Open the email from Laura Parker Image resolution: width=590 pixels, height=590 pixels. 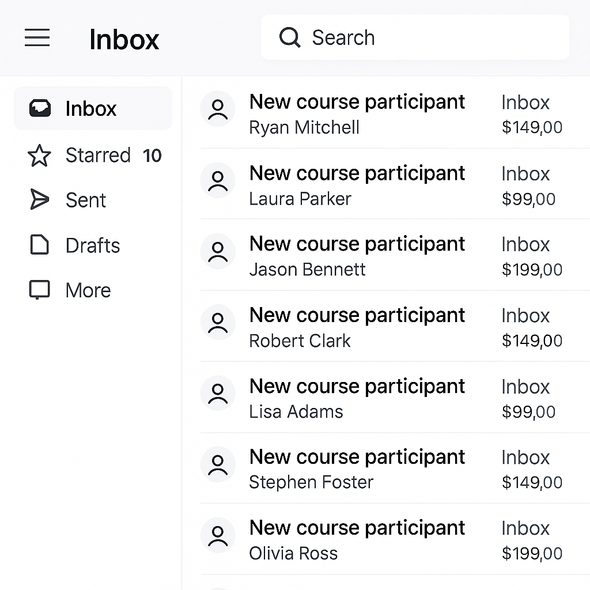click(395, 184)
